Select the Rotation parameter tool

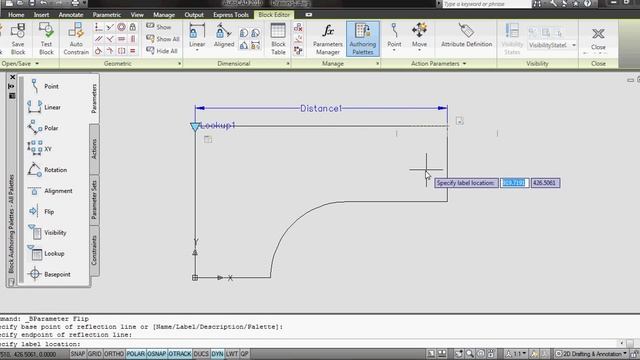(x=47, y=169)
